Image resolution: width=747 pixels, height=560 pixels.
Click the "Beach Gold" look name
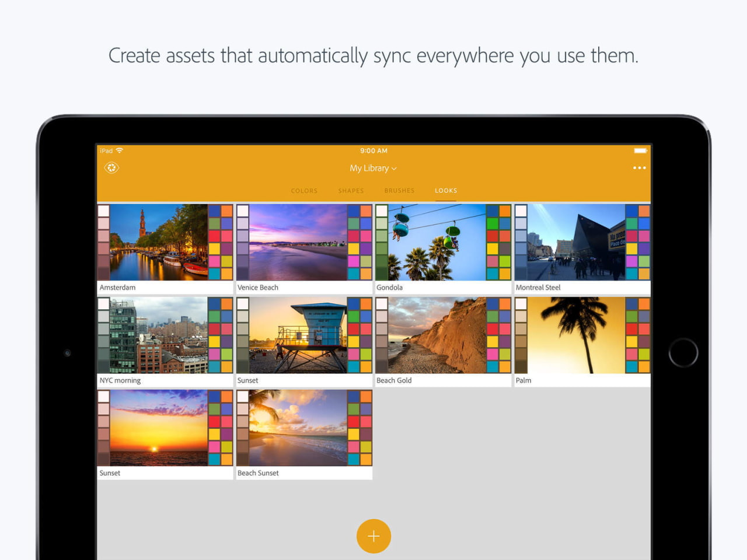394,380
